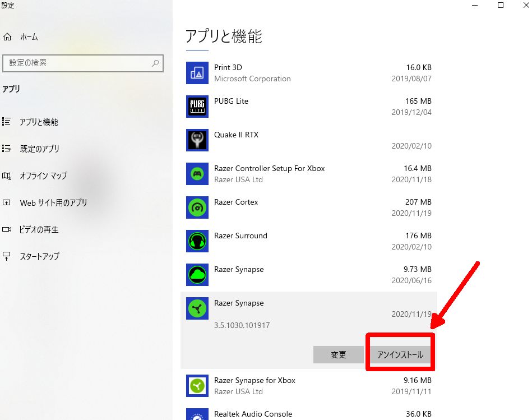
Task: Open スタートアップ settings page
Action: point(39,256)
